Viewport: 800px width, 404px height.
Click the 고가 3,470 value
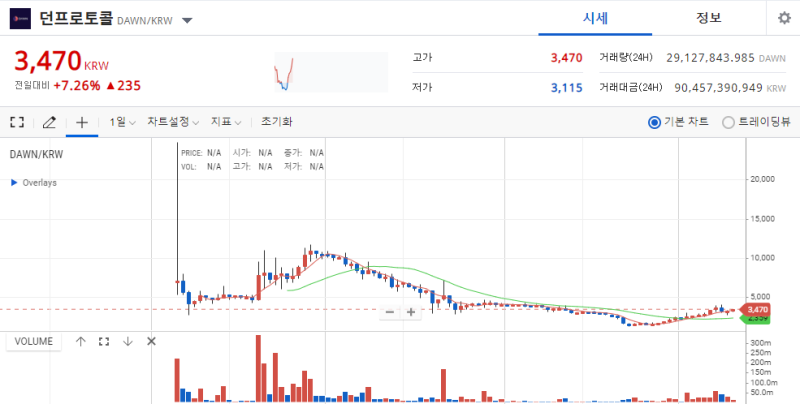pos(566,58)
